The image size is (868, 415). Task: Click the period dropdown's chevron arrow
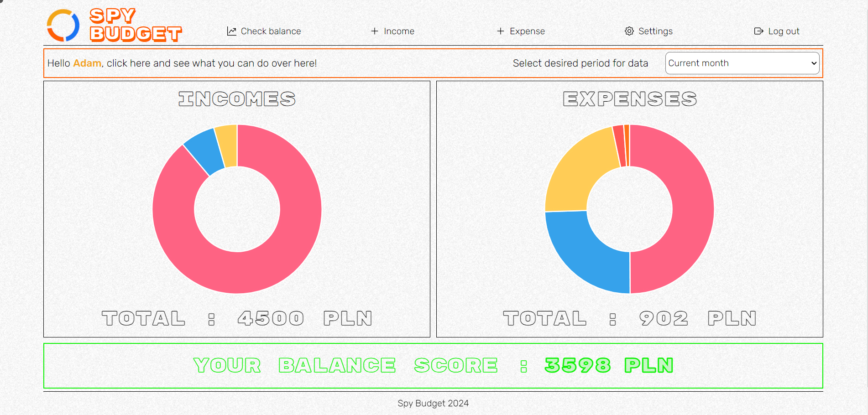tap(814, 63)
